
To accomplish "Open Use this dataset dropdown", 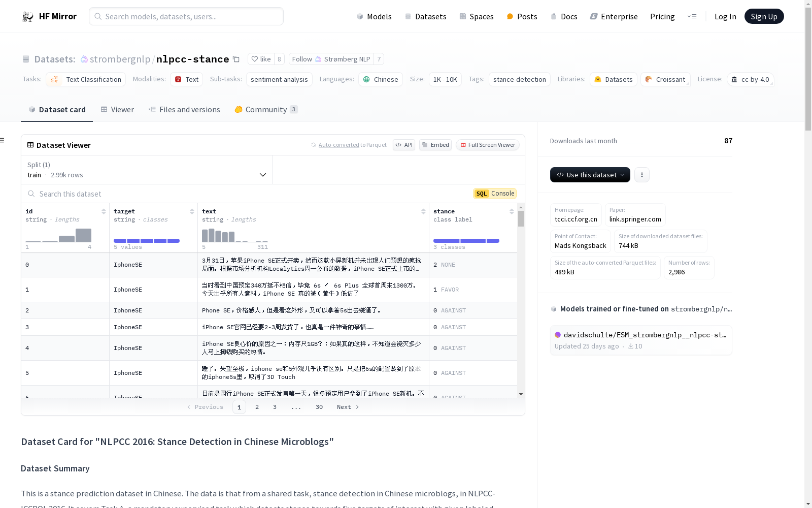I will pos(590,175).
